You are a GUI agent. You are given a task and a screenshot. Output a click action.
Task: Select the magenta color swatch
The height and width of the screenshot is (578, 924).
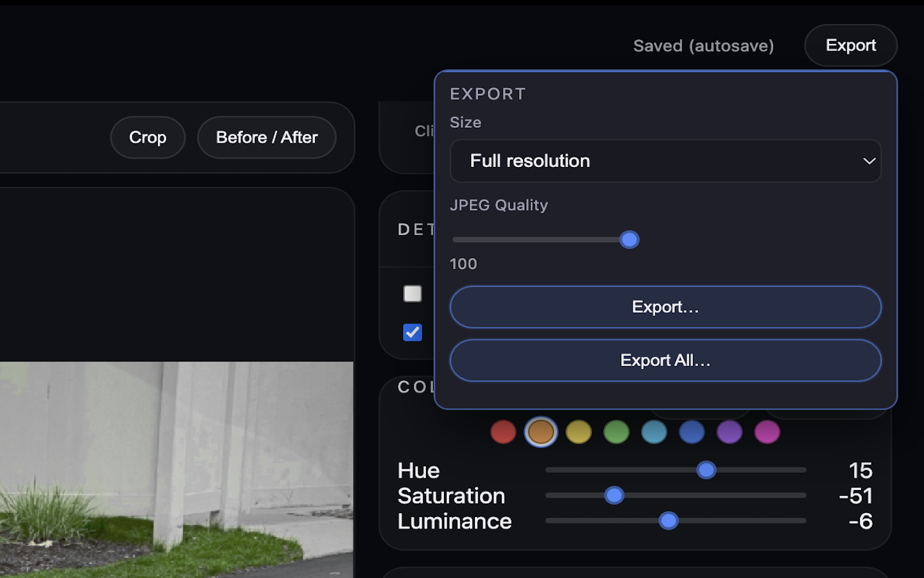tap(767, 432)
